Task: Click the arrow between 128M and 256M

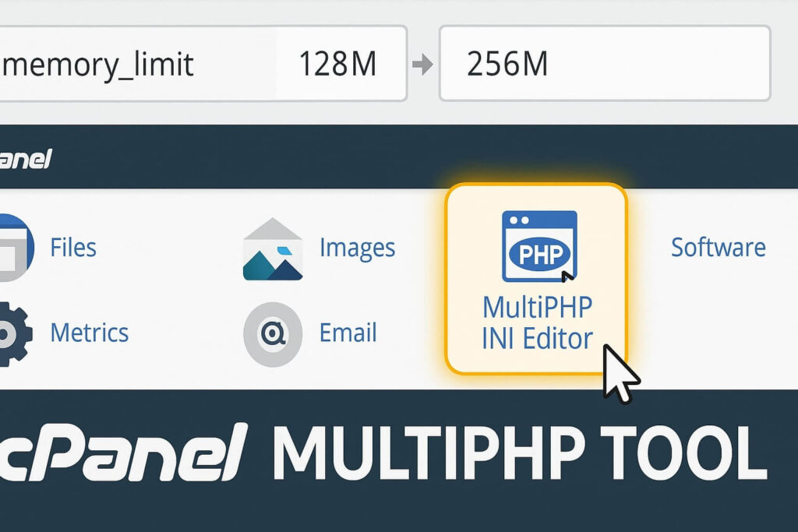Action: [425, 64]
